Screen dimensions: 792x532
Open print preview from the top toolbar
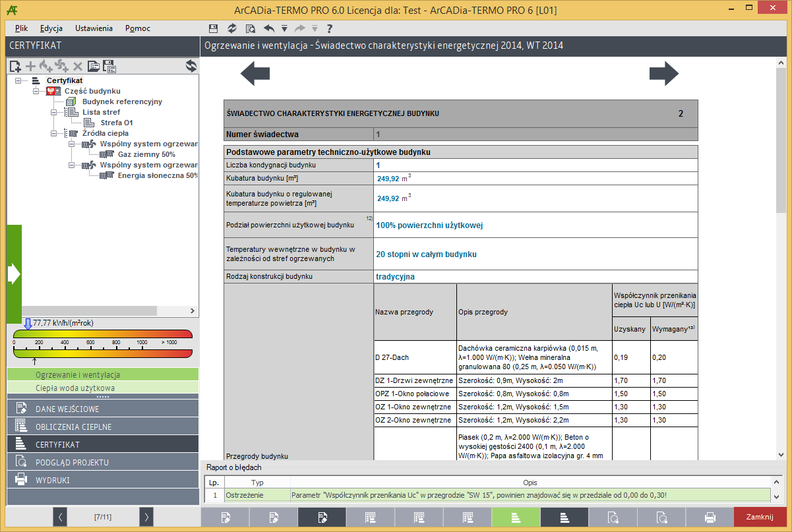251,28
